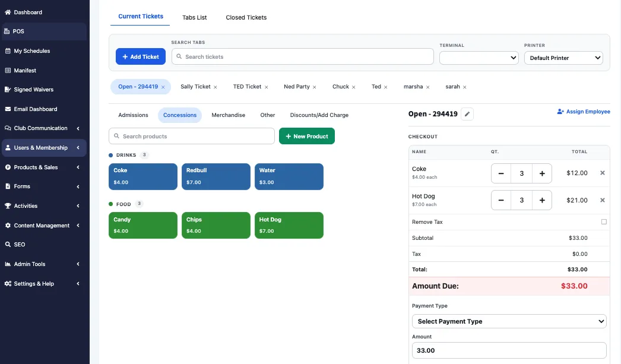Open the SEO magnifier item in sidebar
Screen dimensions: 621x364
[x=8, y=245]
